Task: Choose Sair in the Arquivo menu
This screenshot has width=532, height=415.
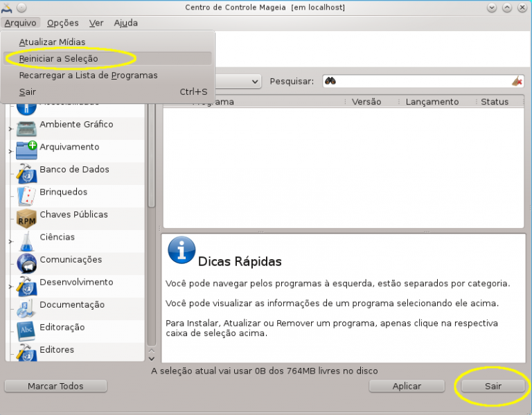Action: tap(107, 92)
